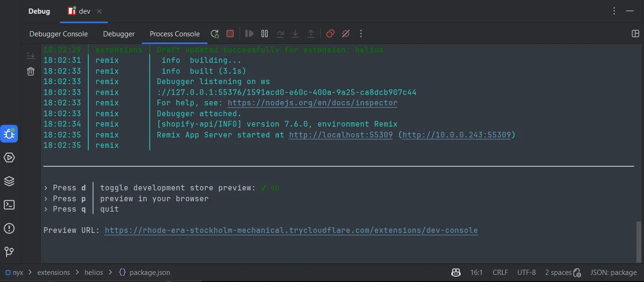
Task: Step into the next function
Action: pos(295,34)
